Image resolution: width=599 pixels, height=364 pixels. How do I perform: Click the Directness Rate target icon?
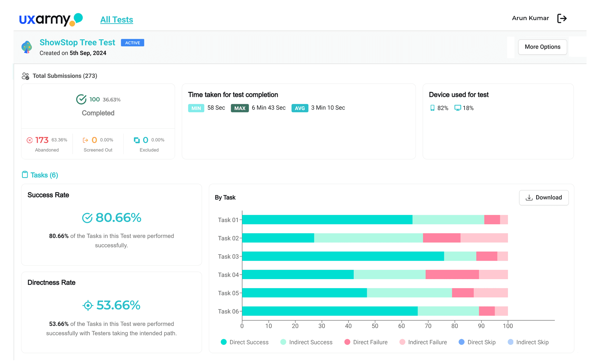[88, 305]
